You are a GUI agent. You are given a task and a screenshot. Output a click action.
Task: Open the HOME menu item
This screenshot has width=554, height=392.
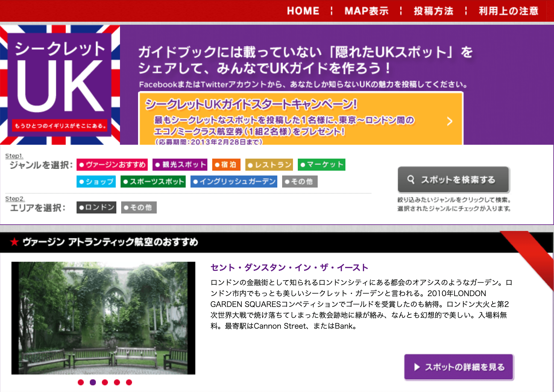[303, 11]
